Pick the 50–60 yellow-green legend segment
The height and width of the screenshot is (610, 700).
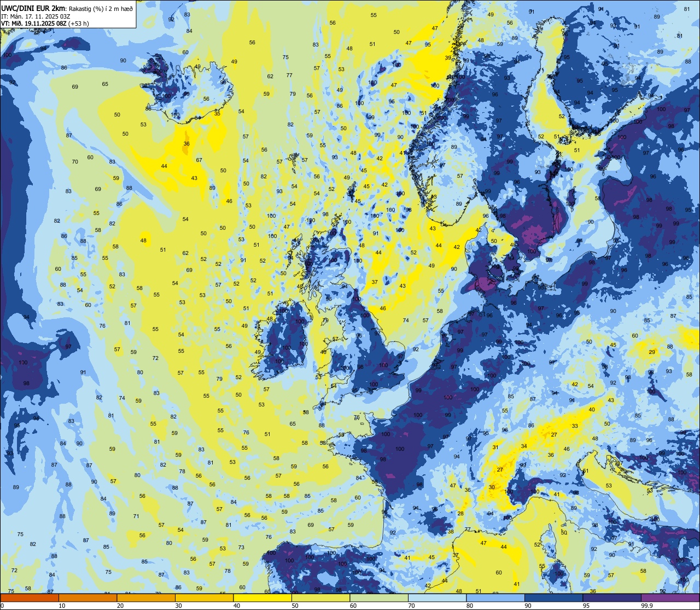point(320,597)
